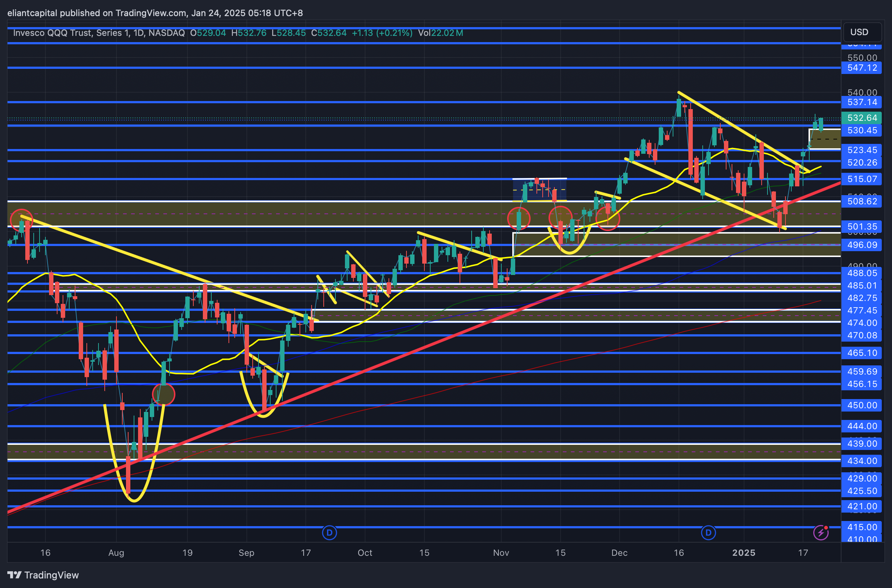892x588 pixels.
Task: Click the dividend D marker near Dec 16
Action: [x=708, y=532]
